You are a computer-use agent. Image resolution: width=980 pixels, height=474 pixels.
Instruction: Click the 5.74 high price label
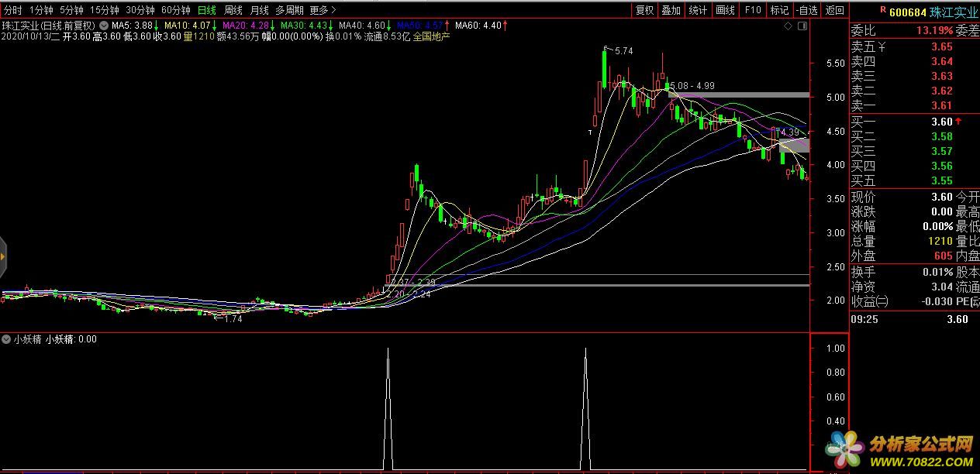(x=623, y=51)
